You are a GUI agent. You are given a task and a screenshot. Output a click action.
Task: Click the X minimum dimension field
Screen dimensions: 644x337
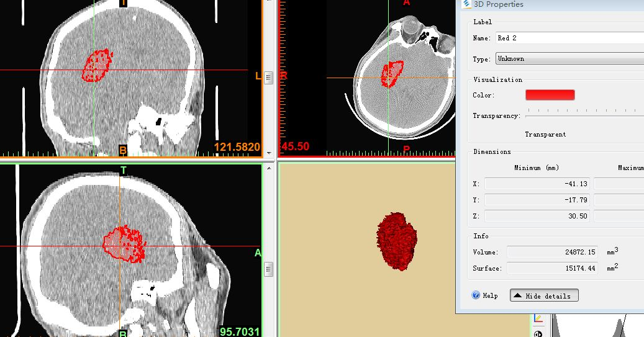point(536,184)
